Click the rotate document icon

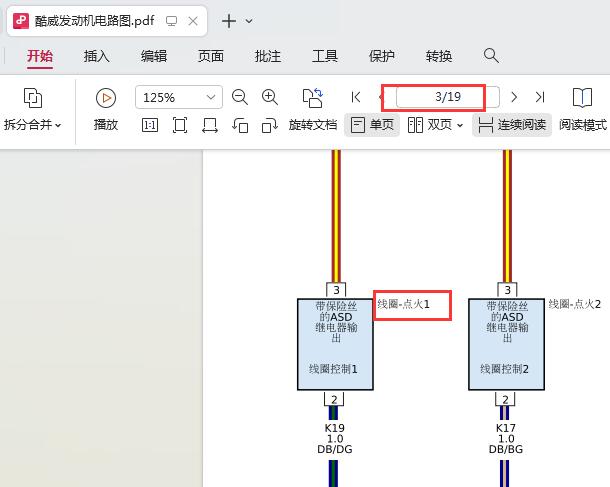point(313,98)
